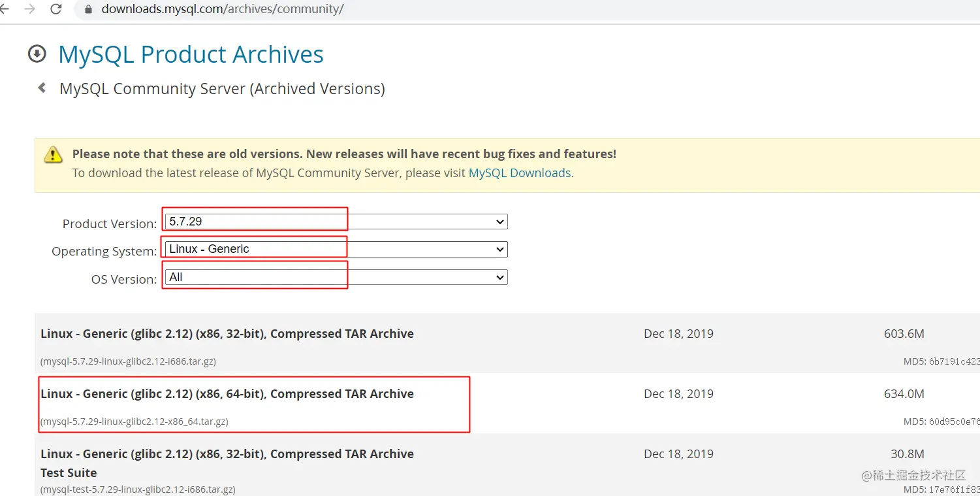Click the Dec 18, 2019 date in the 603.6M row
The height and width of the screenshot is (496, 980).
678,333
